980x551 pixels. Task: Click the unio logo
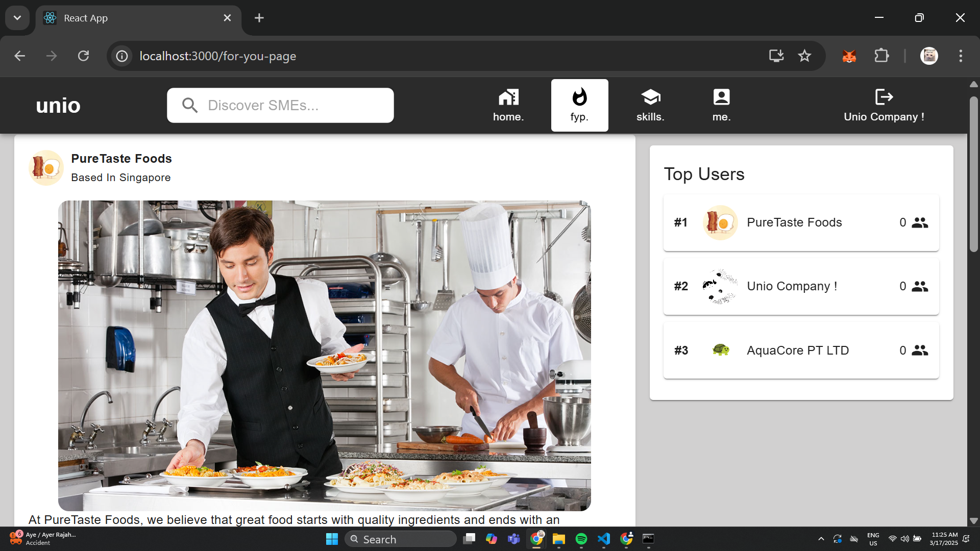point(58,105)
